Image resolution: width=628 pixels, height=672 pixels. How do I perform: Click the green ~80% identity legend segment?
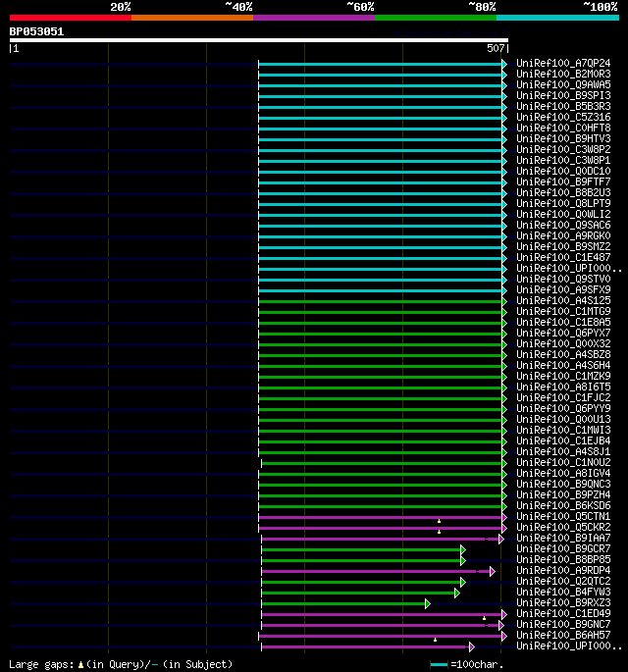click(x=436, y=18)
